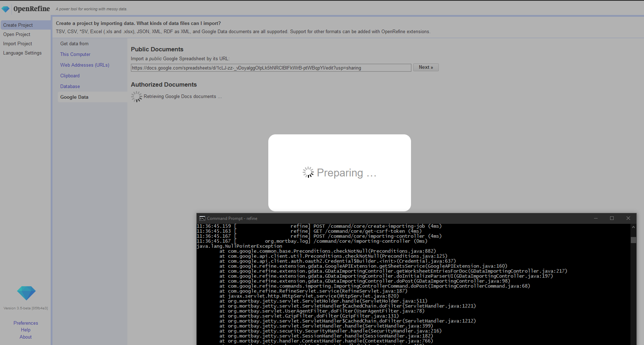
Task: Open the About link
Action: click(x=26, y=337)
